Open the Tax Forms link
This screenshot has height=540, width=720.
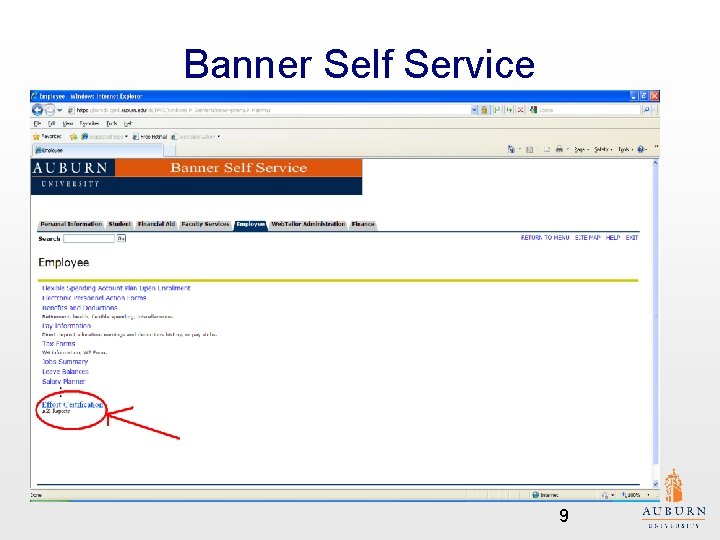click(x=58, y=343)
